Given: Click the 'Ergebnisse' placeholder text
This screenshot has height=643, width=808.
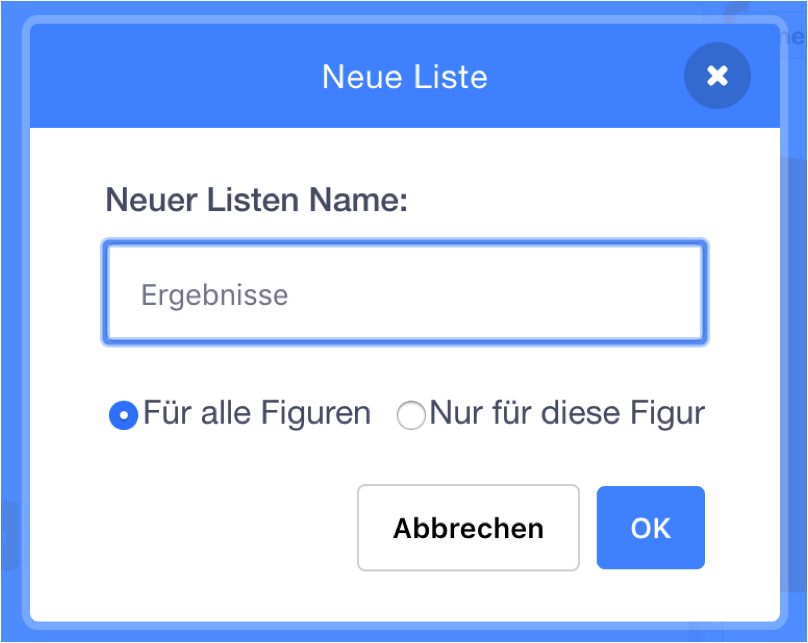Looking at the screenshot, I should (x=214, y=295).
